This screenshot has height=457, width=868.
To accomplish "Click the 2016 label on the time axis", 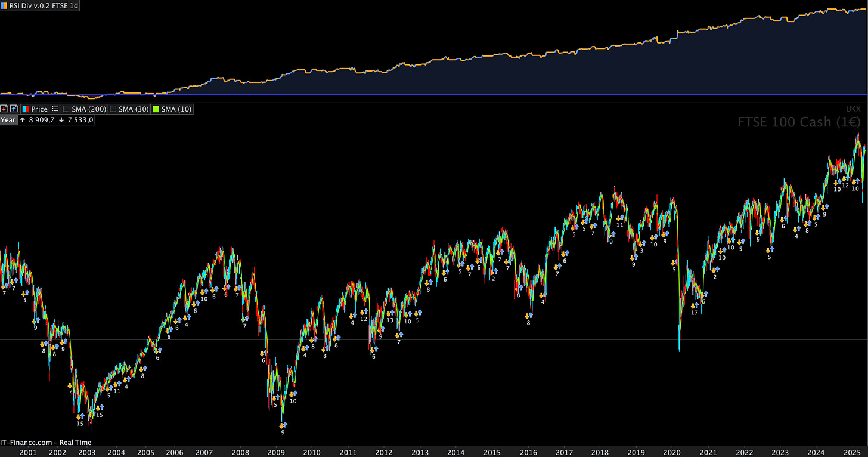I will (x=528, y=452).
